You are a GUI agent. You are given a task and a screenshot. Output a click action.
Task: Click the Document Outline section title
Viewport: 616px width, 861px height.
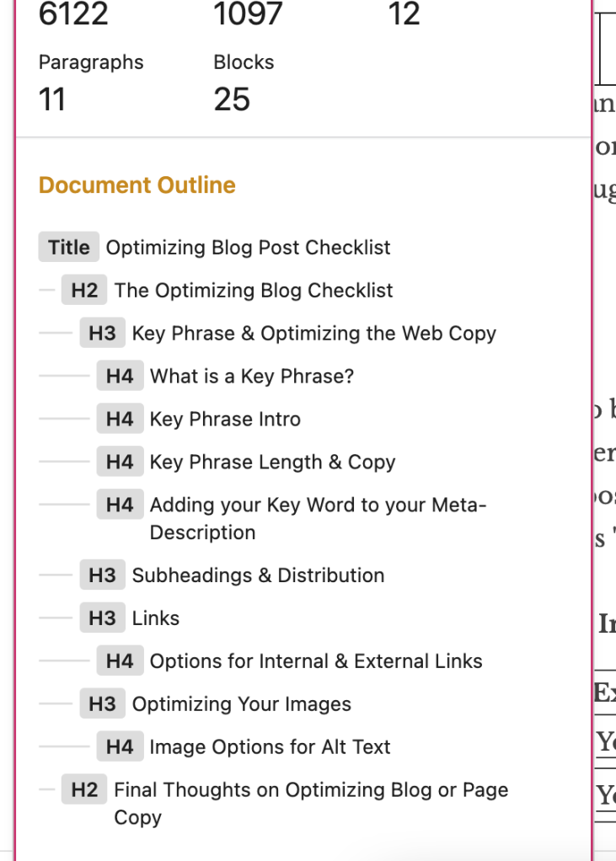point(137,185)
